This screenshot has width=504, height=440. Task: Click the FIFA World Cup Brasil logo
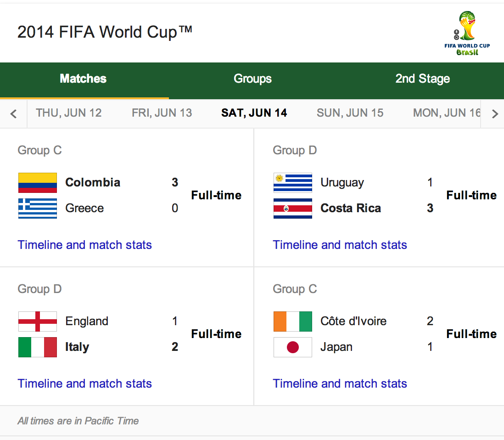(467, 34)
